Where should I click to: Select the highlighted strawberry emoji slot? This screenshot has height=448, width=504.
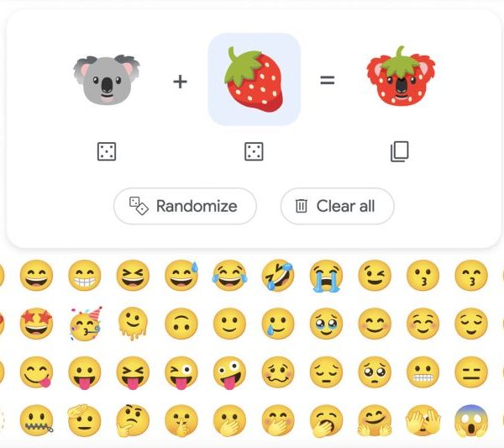point(255,79)
